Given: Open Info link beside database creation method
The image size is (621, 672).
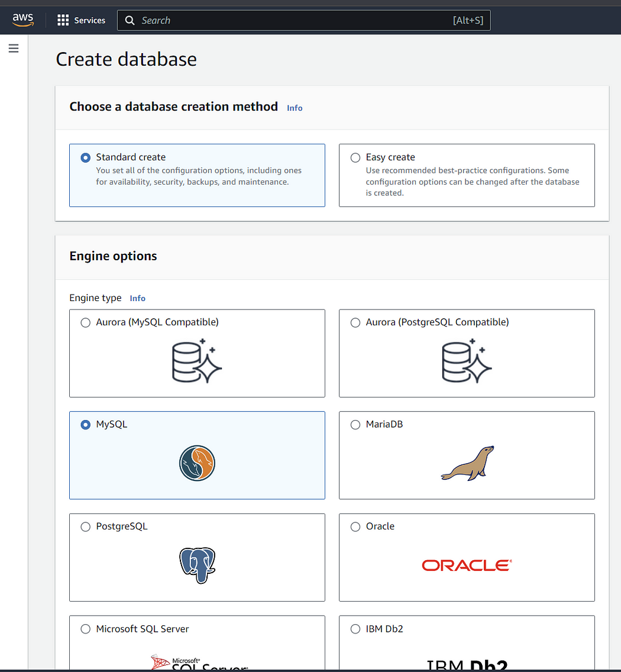Looking at the screenshot, I should 295,108.
